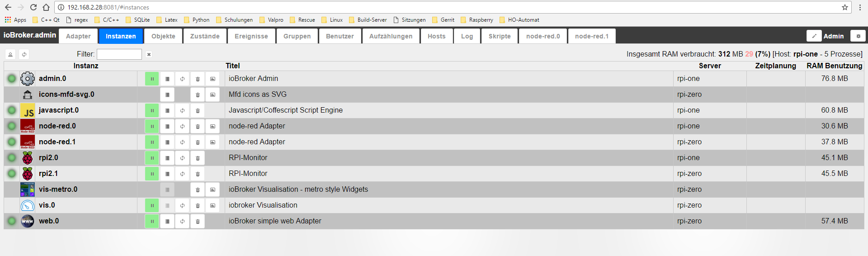Viewport: 868px width, 256px height.
Task: Open web page link for node-red.0
Action: [x=212, y=126]
